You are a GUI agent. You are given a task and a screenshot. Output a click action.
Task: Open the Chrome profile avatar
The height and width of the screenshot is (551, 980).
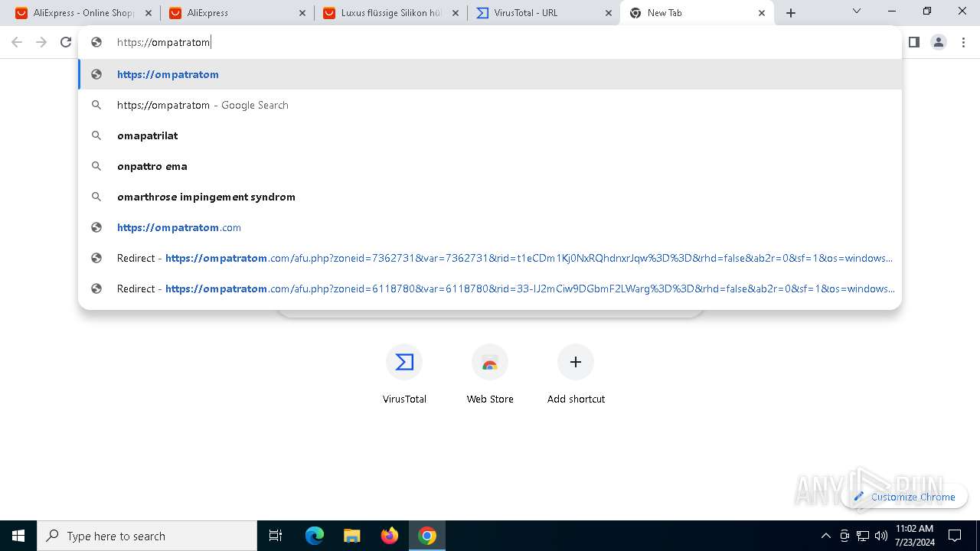[939, 42]
